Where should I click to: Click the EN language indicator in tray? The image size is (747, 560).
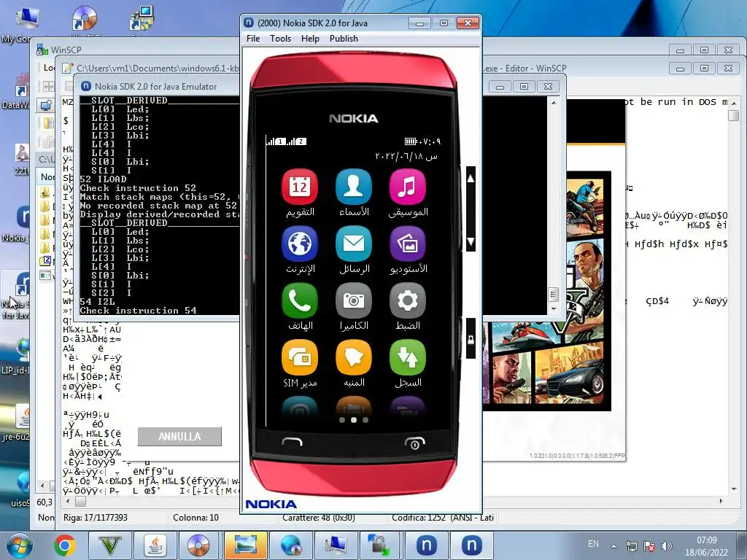click(x=593, y=544)
